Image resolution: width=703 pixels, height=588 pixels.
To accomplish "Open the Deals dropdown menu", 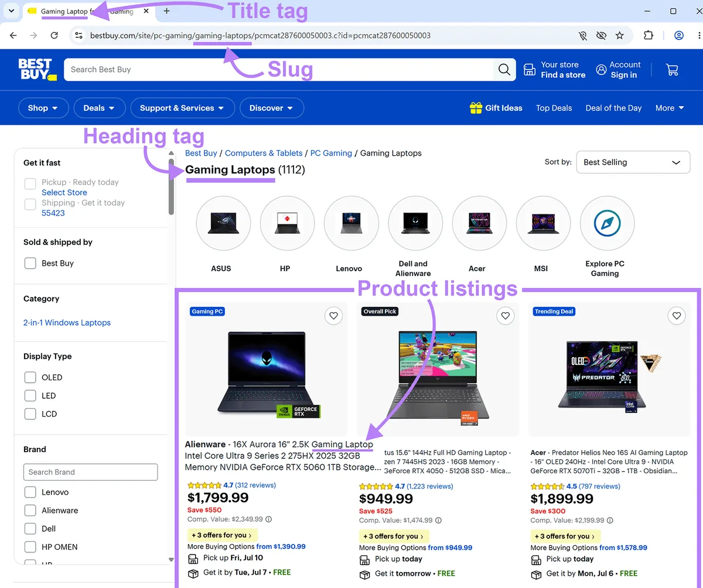I will 100,108.
